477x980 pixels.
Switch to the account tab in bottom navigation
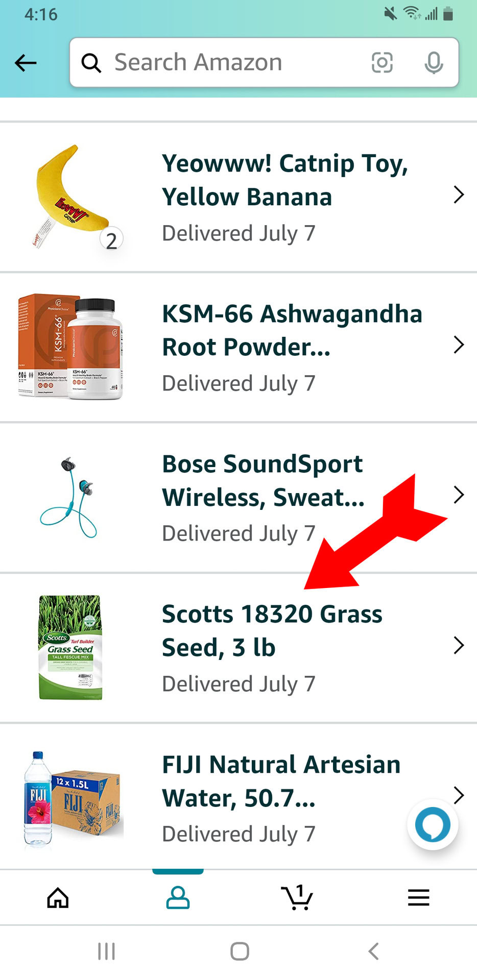[177, 897]
